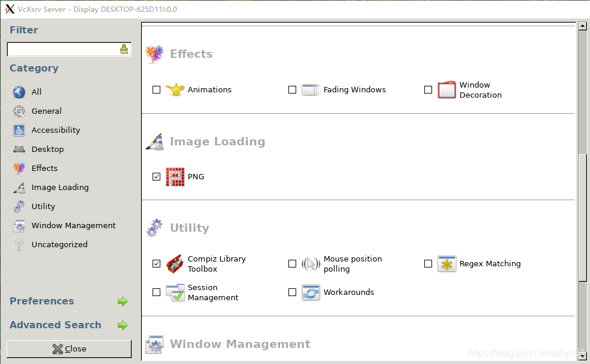590x364 pixels.
Task: Enable the Workarounds checkbox
Action: (x=293, y=292)
